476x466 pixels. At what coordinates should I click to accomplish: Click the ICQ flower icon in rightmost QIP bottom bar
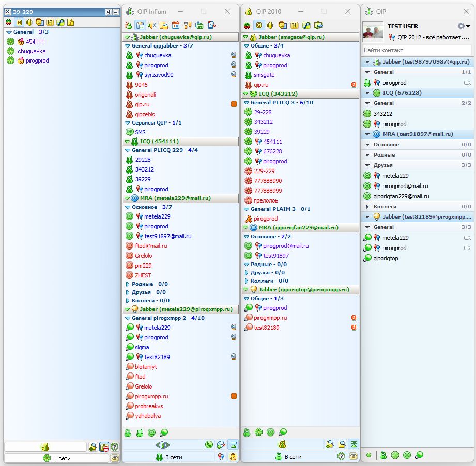(x=395, y=455)
